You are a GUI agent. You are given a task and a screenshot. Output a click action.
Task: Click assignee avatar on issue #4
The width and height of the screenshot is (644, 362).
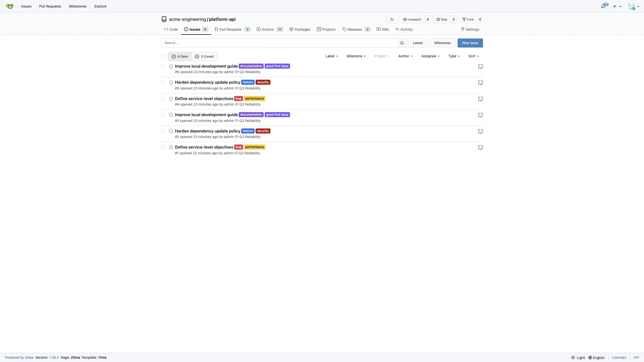click(x=480, y=99)
